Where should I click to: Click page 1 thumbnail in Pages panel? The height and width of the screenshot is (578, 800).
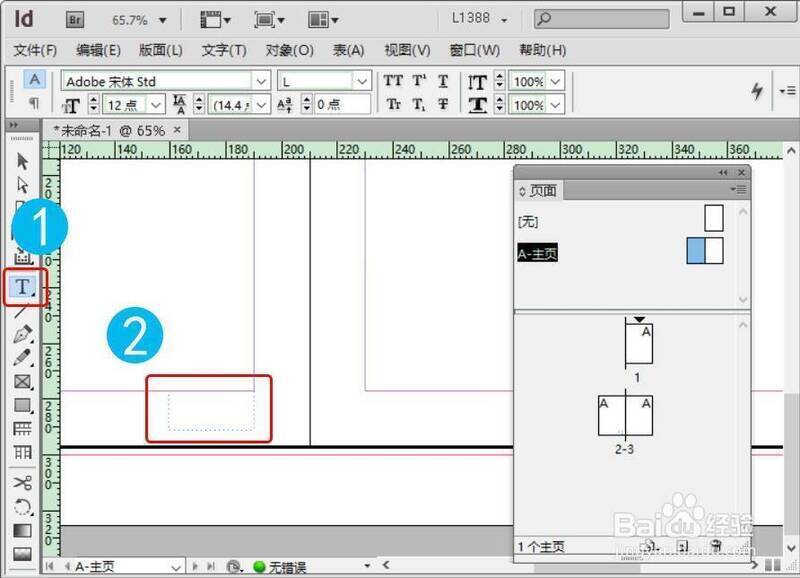click(x=637, y=345)
